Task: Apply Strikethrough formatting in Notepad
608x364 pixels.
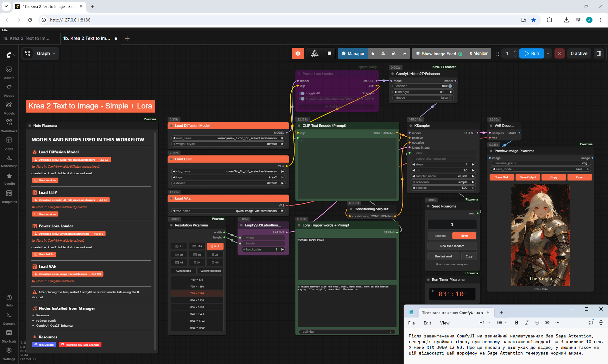Action: [537, 323]
